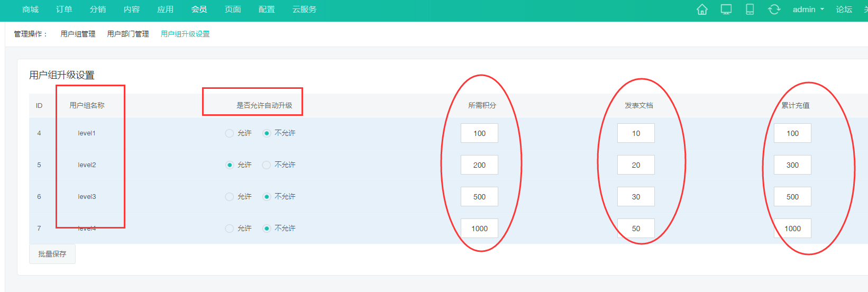
Task: Click level1 累计充值 field showing 100
Action: pos(792,133)
